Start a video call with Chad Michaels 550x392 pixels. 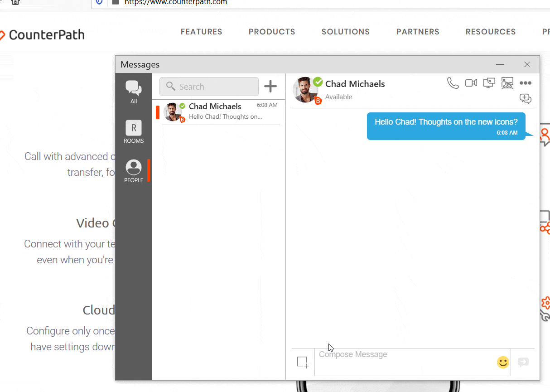[x=471, y=83]
